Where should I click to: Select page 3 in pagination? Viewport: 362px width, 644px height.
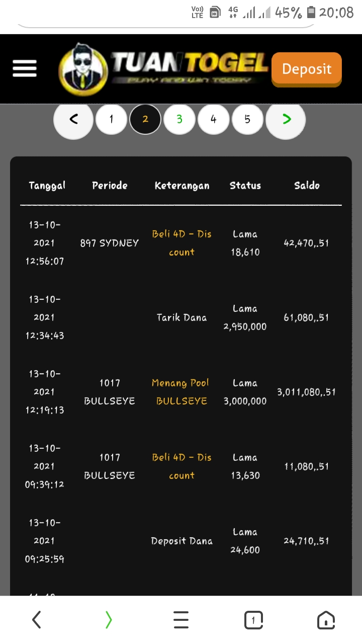[x=179, y=119]
